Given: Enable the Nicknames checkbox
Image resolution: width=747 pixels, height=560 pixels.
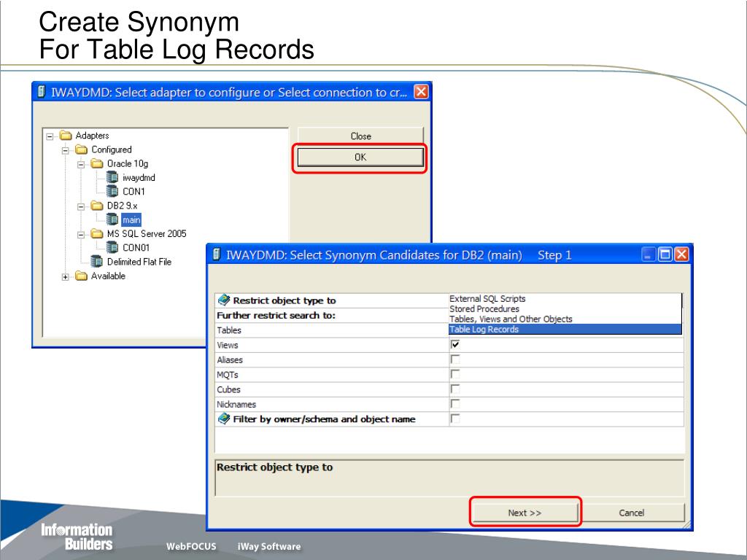Looking at the screenshot, I should tap(455, 404).
